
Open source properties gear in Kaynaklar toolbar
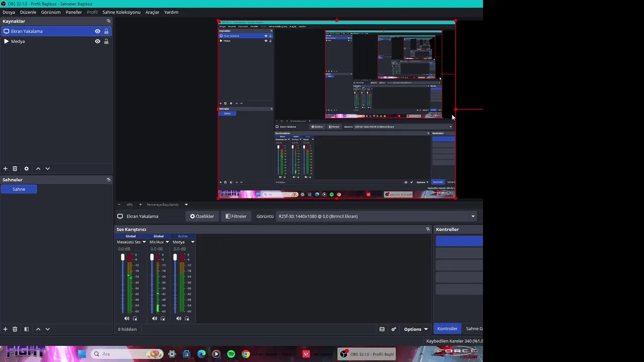point(26,169)
